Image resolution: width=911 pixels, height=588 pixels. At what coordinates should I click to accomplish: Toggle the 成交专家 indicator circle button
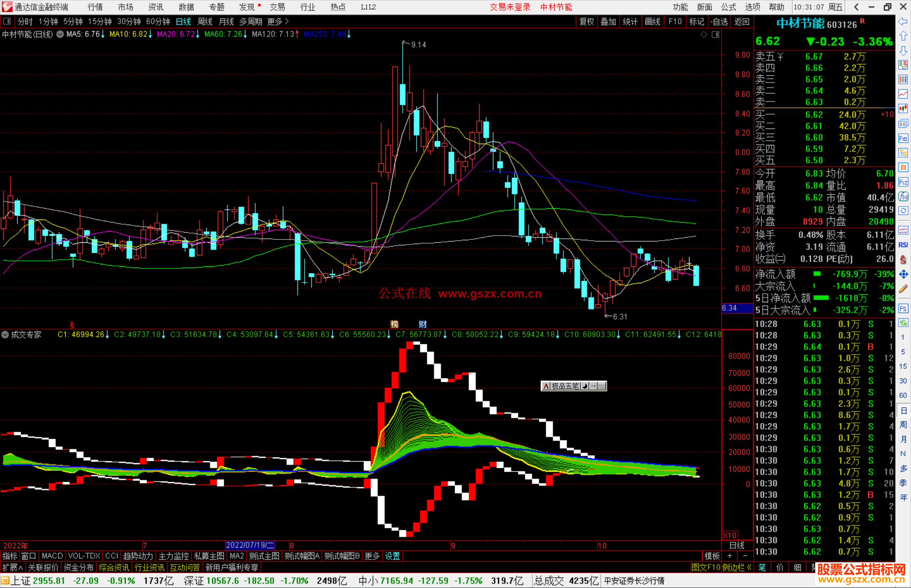[5, 335]
